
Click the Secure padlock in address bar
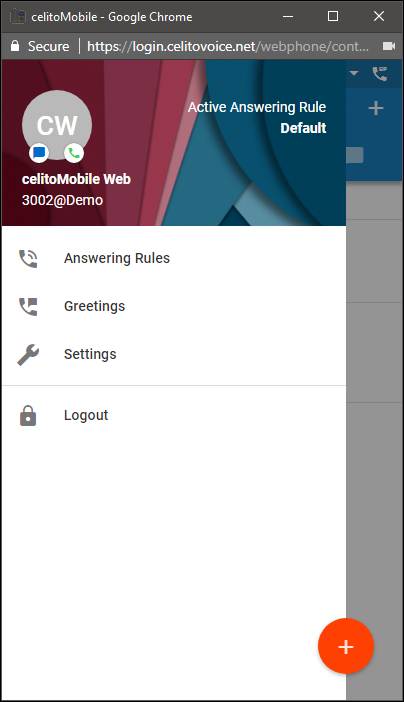tap(15, 46)
